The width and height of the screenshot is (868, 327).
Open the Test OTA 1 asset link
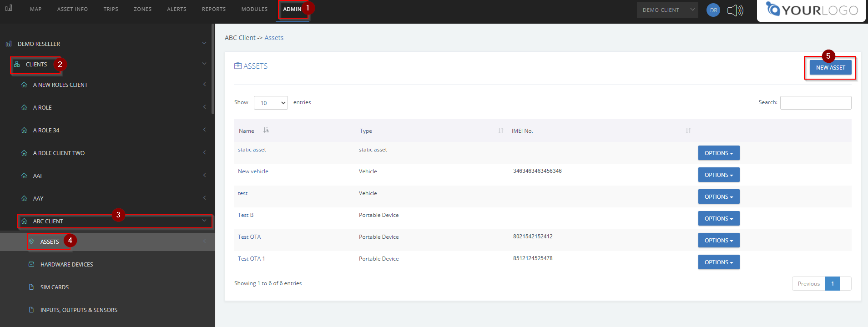click(x=251, y=259)
